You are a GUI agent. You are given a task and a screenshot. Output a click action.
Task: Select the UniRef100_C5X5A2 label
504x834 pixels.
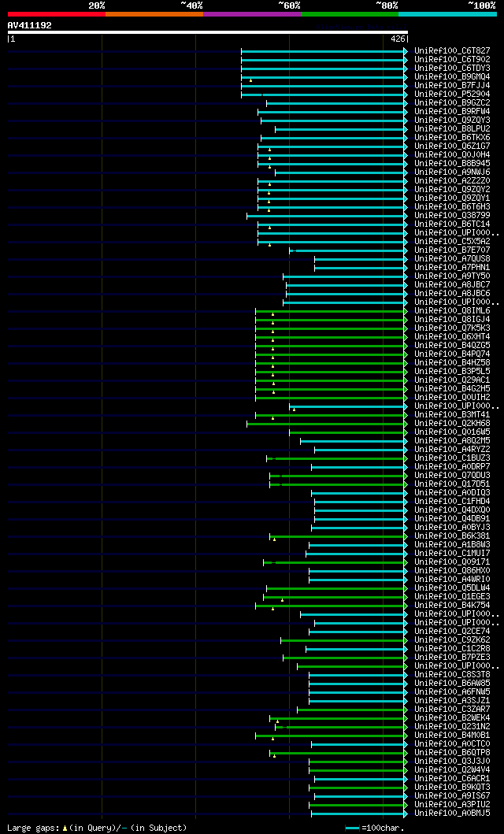click(x=453, y=242)
